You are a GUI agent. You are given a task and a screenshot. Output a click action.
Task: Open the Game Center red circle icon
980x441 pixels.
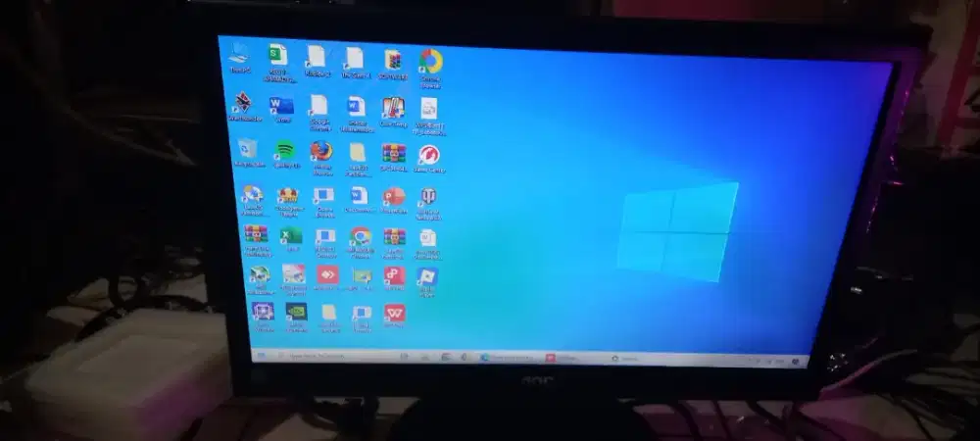[x=429, y=156]
